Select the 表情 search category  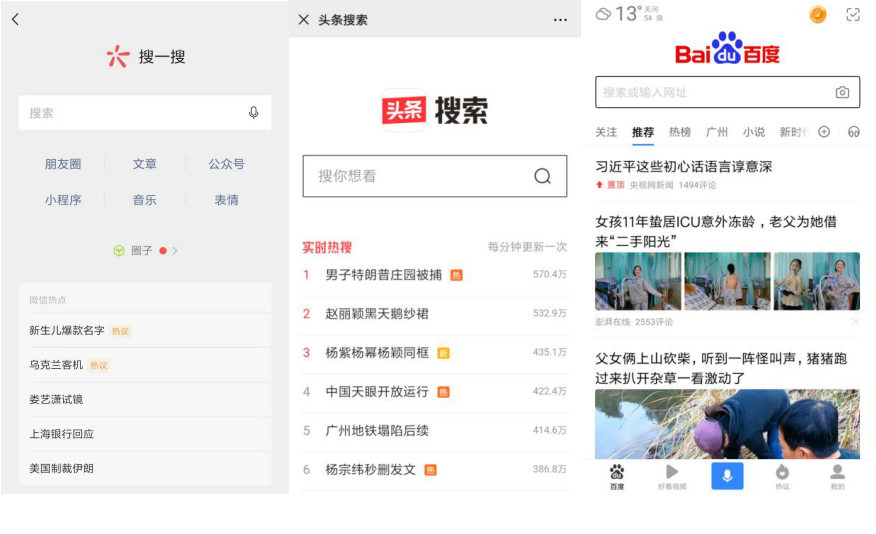pyautogui.click(x=226, y=200)
